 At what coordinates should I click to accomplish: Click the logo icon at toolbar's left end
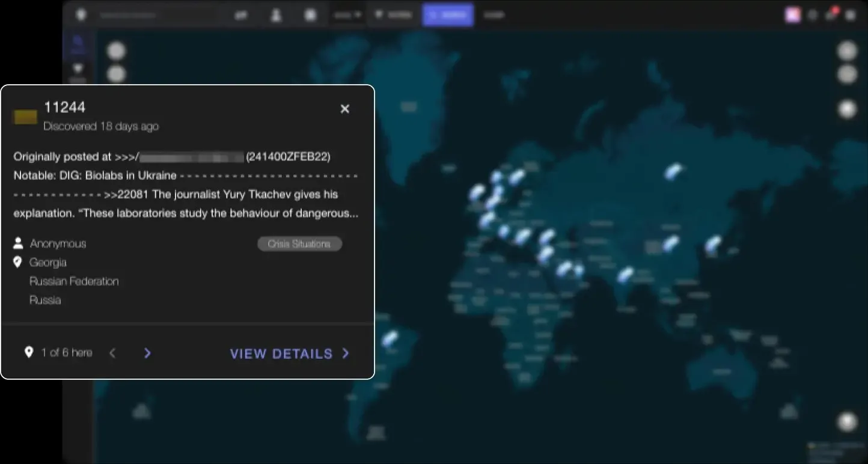click(81, 15)
